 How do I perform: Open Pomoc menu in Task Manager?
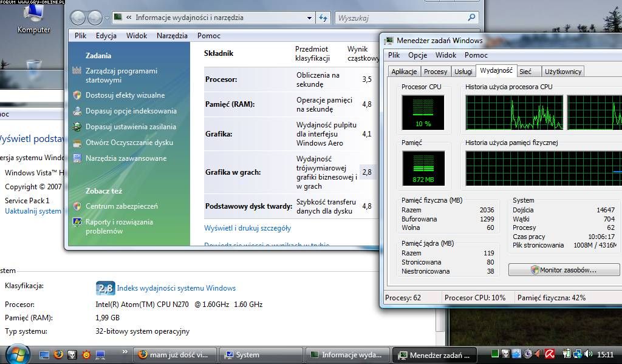pos(476,55)
